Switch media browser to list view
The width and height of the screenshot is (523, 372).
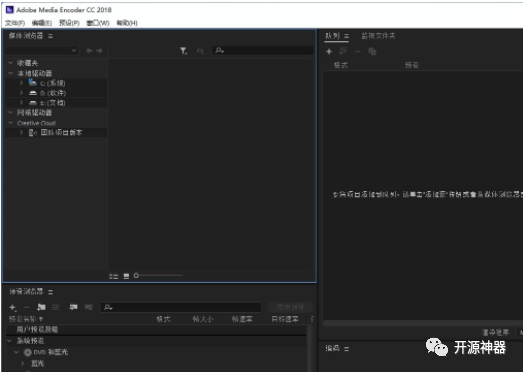(x=114, y=276)
